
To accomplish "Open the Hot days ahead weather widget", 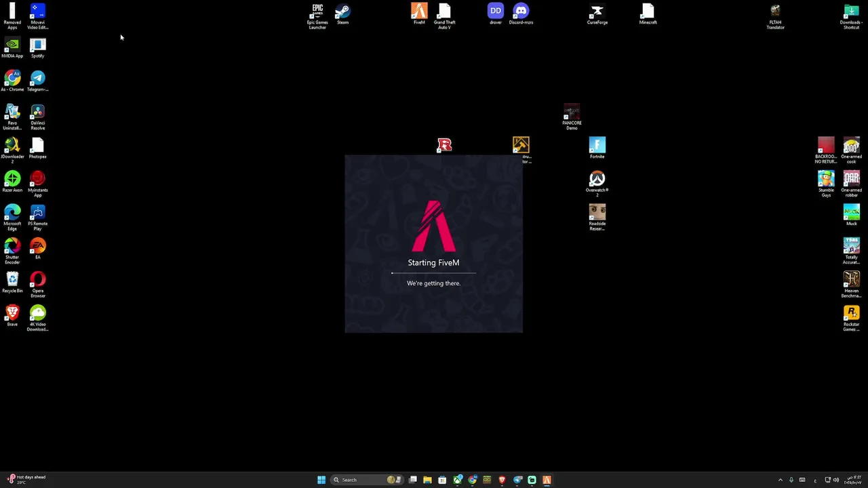I will 27,480.
